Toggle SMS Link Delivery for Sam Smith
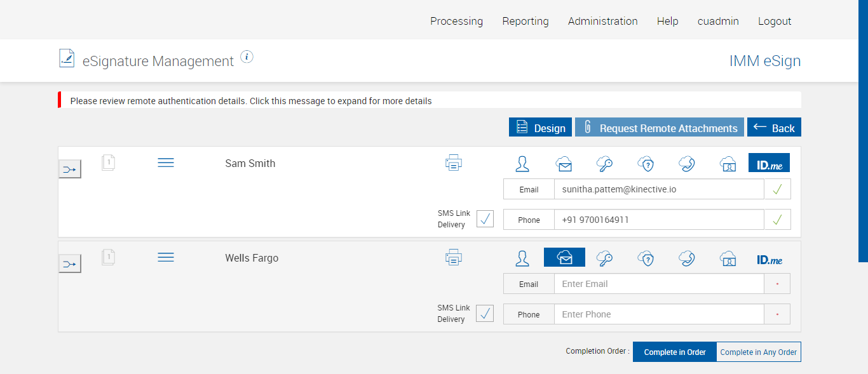 click(485, 219)
